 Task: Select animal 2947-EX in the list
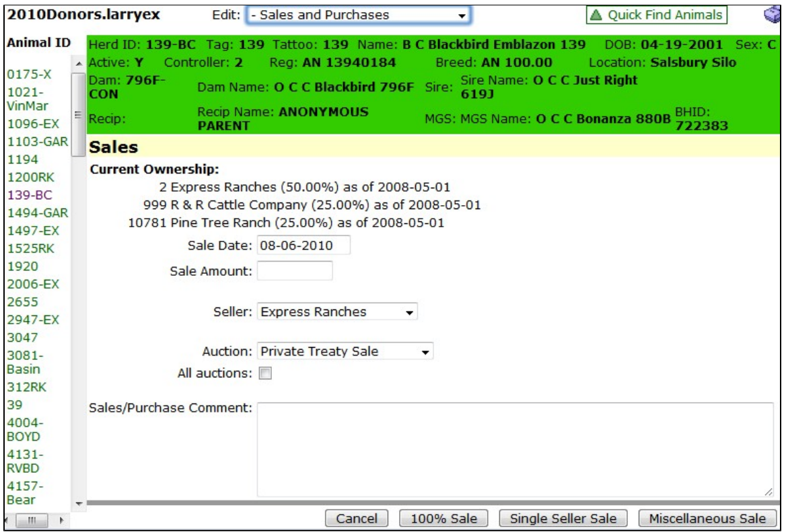[33, 319]
